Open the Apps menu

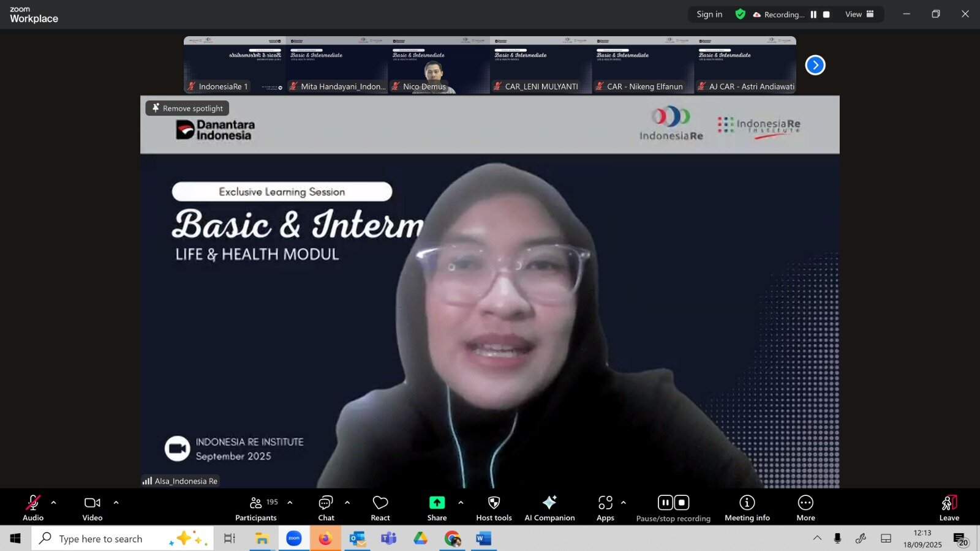[x=605, y=508]
